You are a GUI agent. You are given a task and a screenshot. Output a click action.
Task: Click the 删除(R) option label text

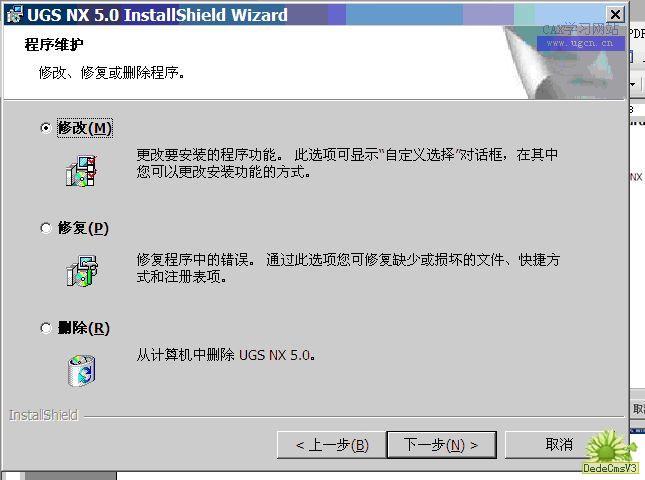pos(84,328)
